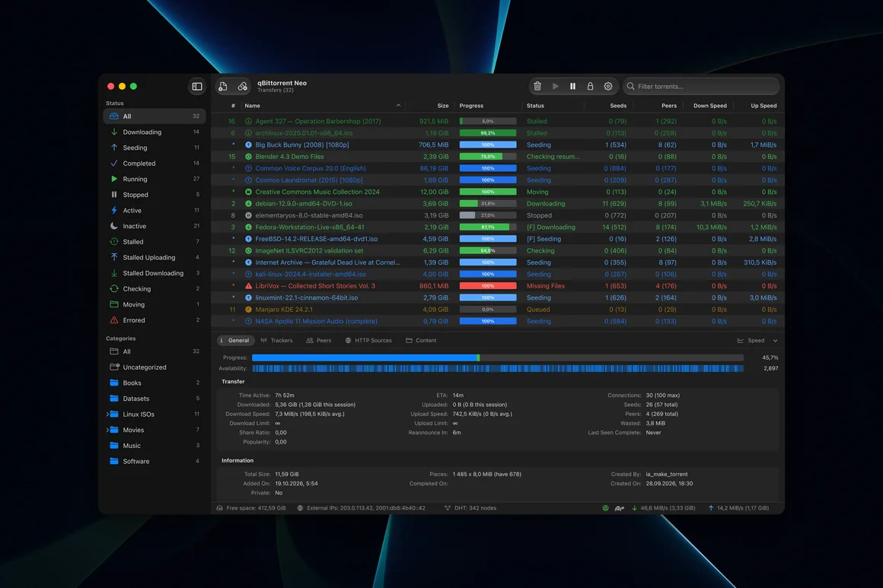This screenshot has width=883, height=588.
Task: Open the HTTP Sources tab
Action: [368, 341]
